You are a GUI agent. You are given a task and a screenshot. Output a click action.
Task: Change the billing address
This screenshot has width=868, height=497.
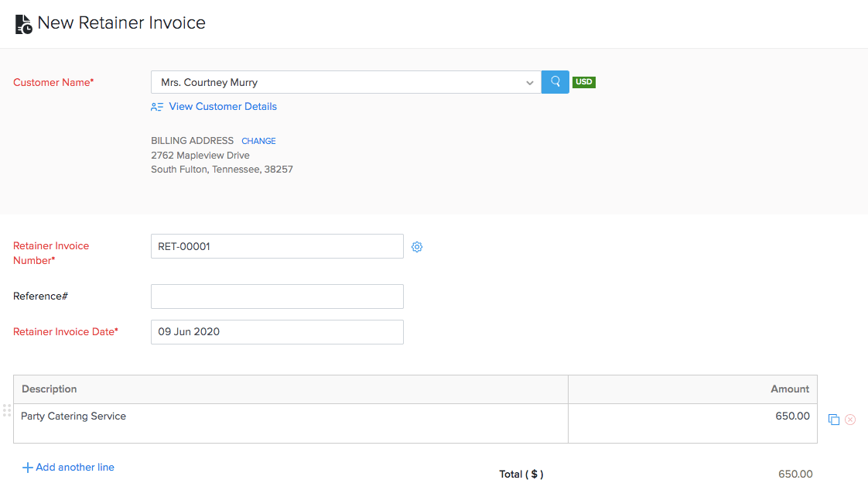coord(258,140)
